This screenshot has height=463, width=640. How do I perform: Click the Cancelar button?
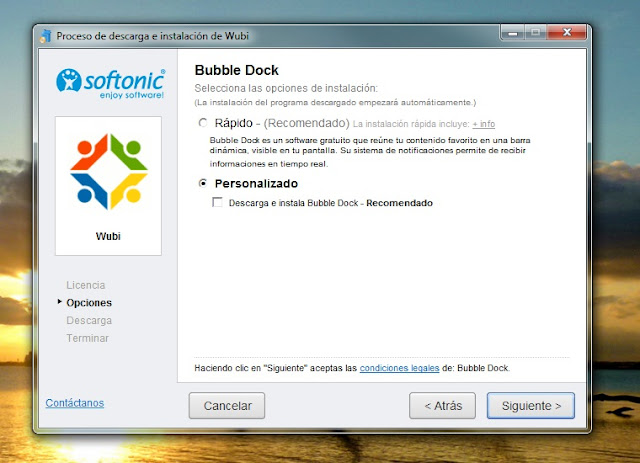pyautogui.click(x=227, y=405)
